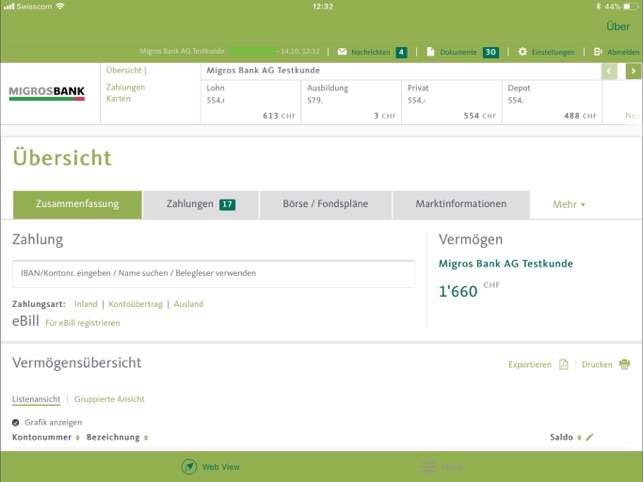Tap the Web View compass icon
643x482 pixels.
[x=189, y=467]
